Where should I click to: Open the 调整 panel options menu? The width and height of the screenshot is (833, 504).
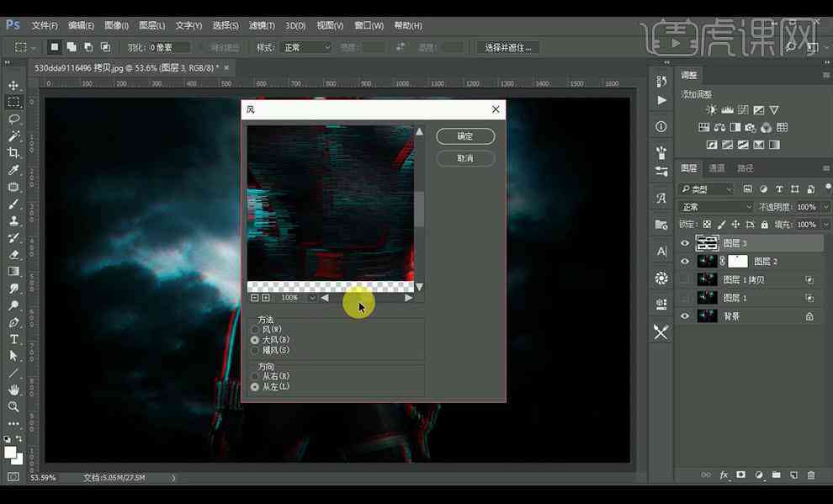pos(825,76)
